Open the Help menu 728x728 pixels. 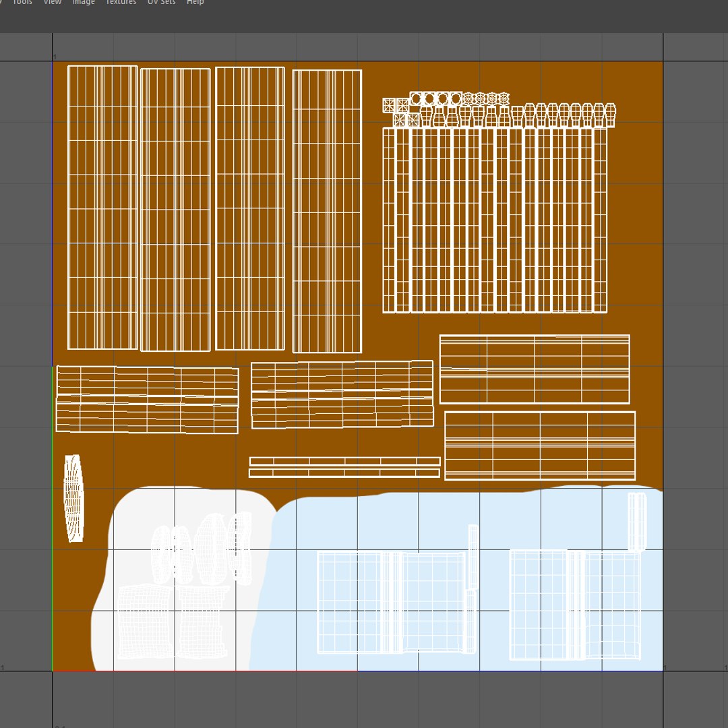[195, 2]
